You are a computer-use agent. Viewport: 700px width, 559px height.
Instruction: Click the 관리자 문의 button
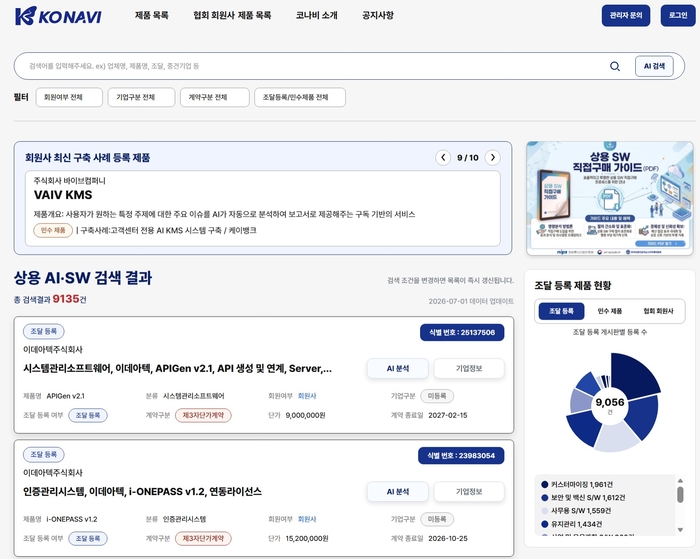(626, 16)
